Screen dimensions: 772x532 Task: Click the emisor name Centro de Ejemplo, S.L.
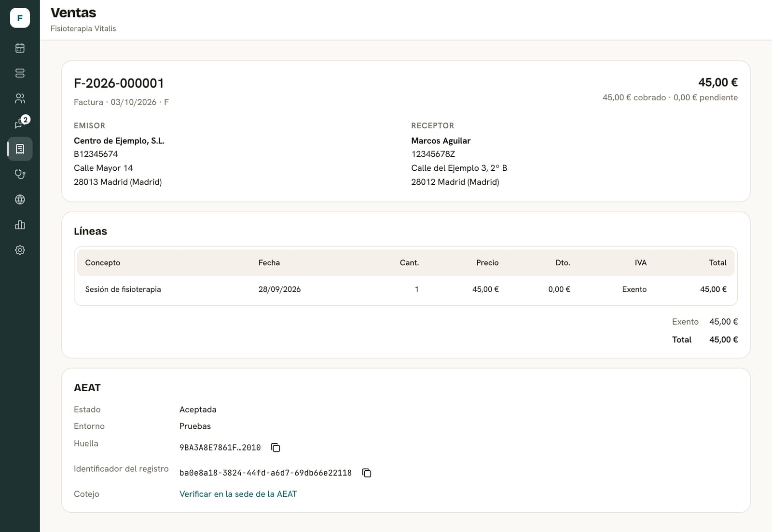pos(119,141)
